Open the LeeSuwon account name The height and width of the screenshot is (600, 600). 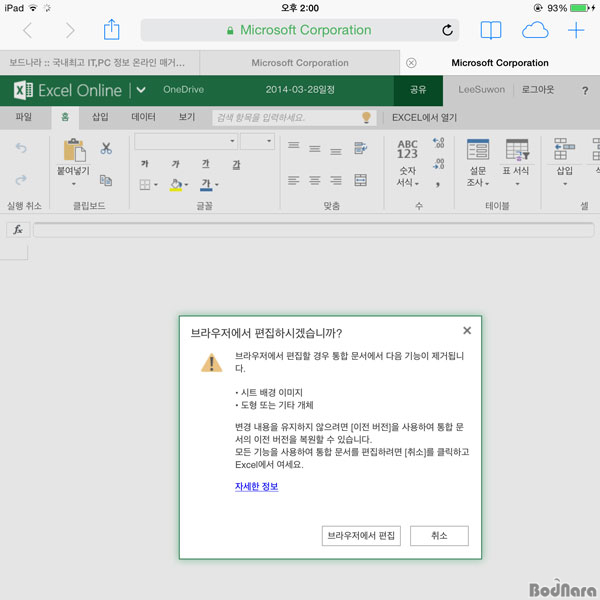click(x=481, y=90)
